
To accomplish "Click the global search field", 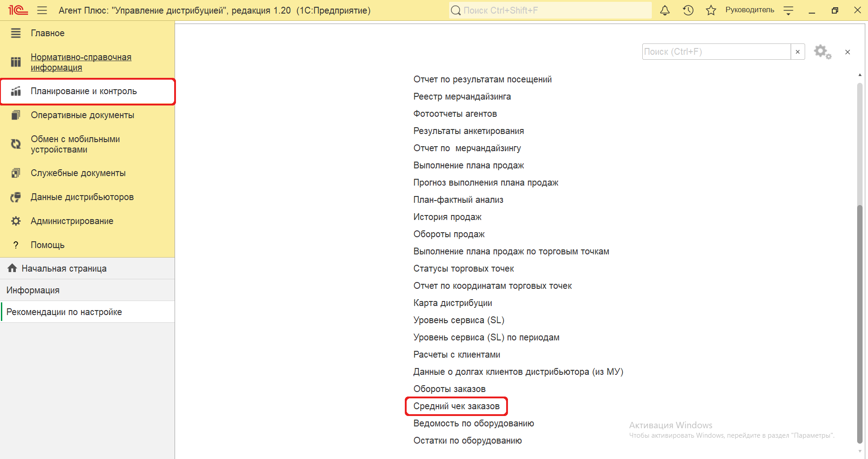I will pyautogui.click(x=550, y=10).
